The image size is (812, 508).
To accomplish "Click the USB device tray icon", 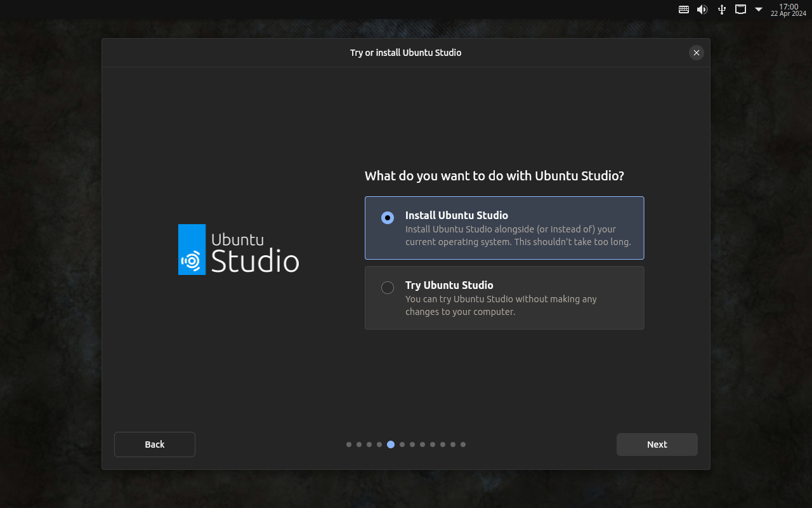I will pos(721,10).
